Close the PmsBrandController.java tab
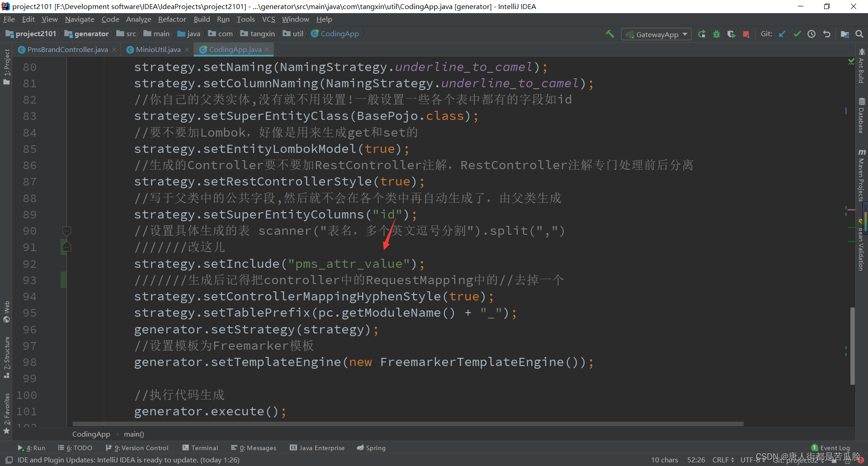Screen dimensions: 868x466 114,50
